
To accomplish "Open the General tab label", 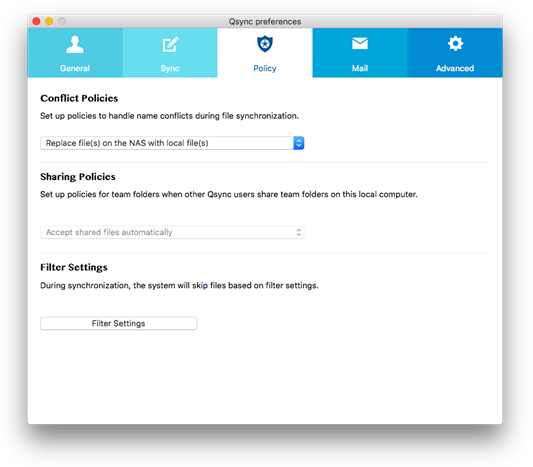I will [75, 68].
